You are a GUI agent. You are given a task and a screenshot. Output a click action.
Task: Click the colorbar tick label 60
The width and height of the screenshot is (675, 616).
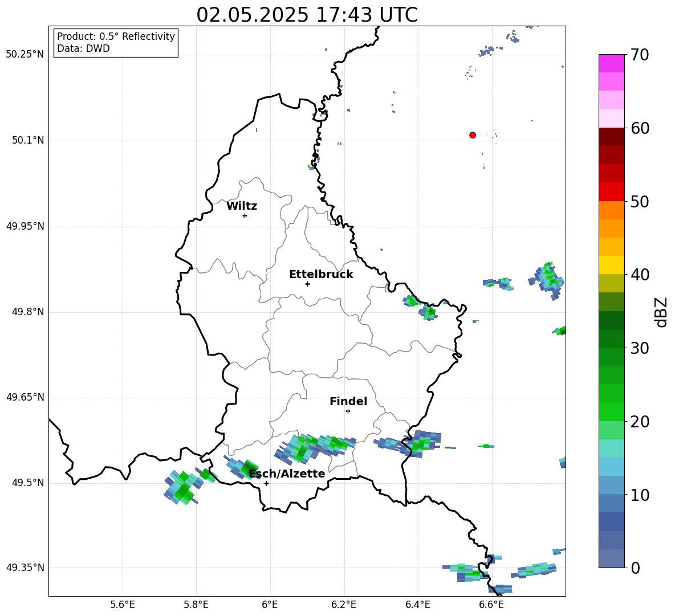(640, 128)
